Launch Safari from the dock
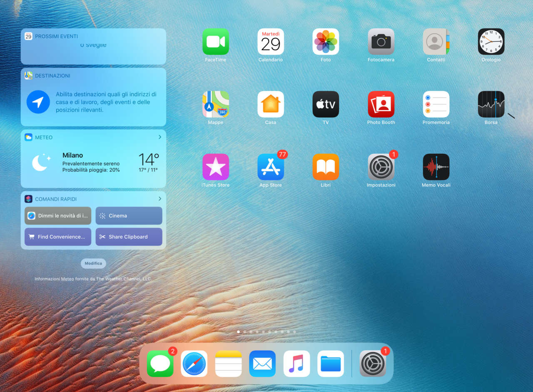The image size is (533, 392). (194, 364)
